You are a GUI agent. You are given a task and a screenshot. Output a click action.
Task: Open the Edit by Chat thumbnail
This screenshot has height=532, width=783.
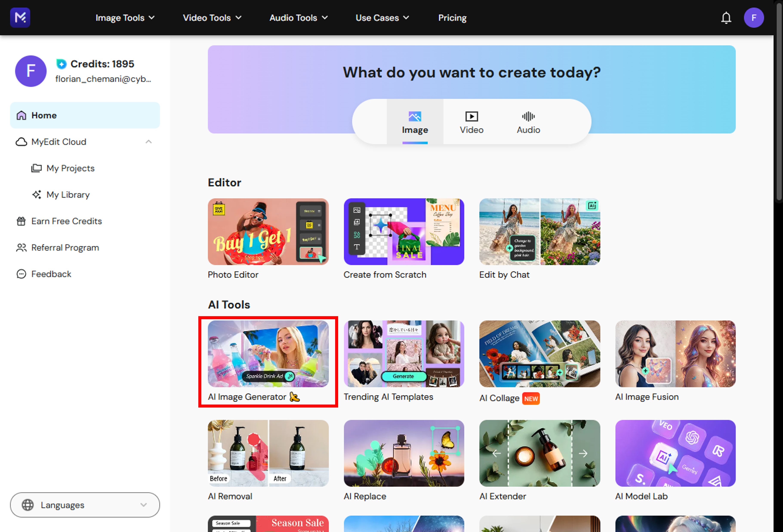[539, 232]
